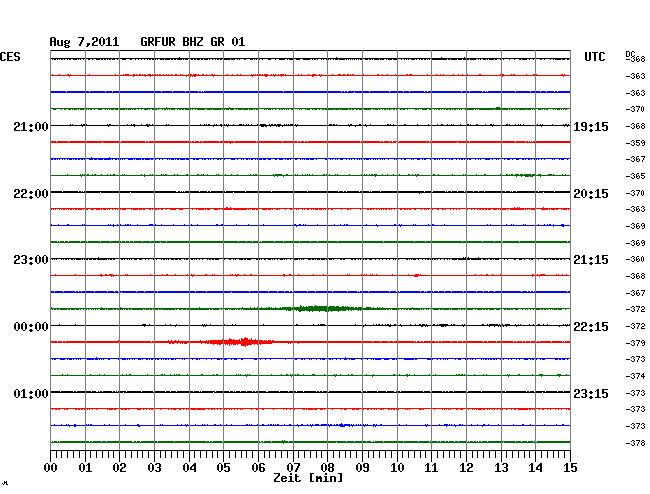
Task: Click the "19:15" UTC time label
Action: tap(591, 126)
